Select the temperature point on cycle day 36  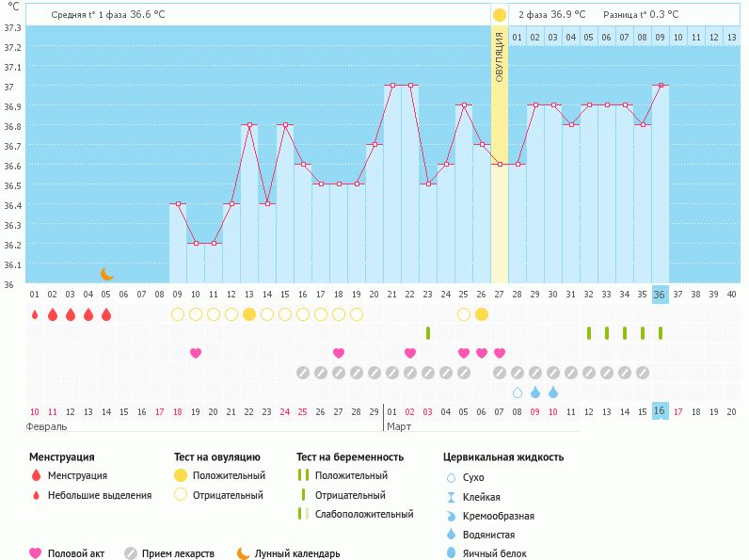point(661,85)
